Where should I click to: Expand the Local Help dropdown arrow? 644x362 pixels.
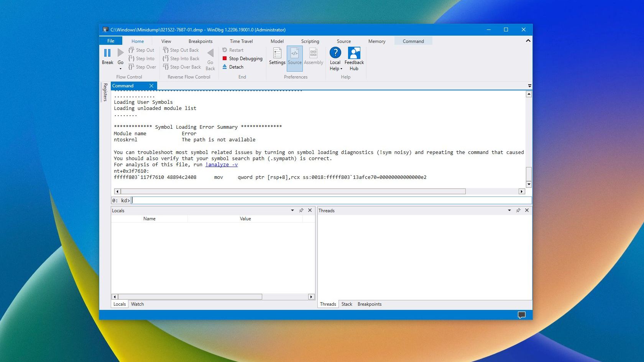coord(341,69)
